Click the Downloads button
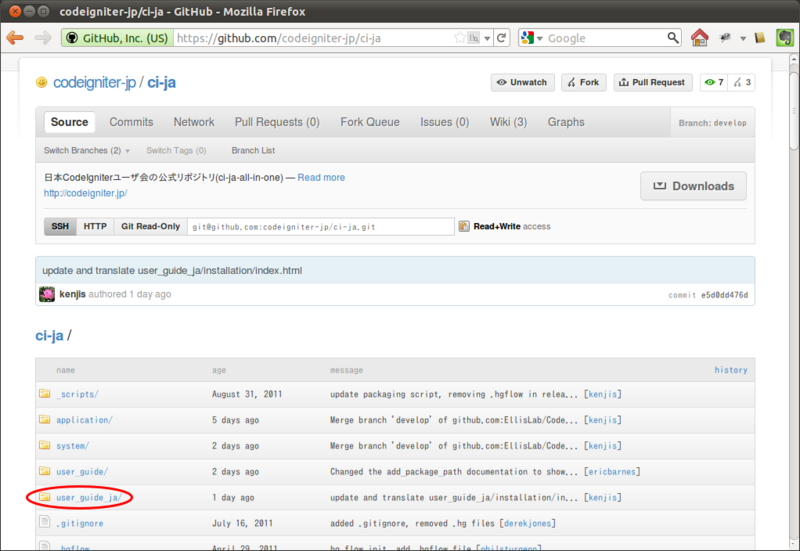The image size is (800, 551). [x=693, y=186]
